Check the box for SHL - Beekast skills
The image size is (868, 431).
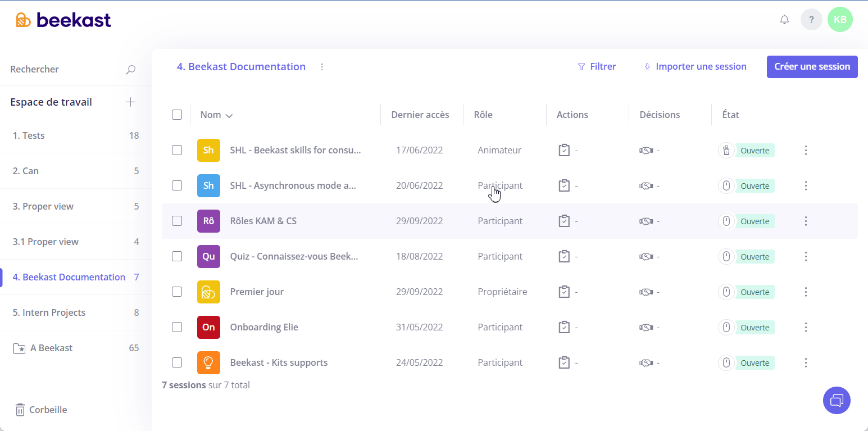coord(177,150)
